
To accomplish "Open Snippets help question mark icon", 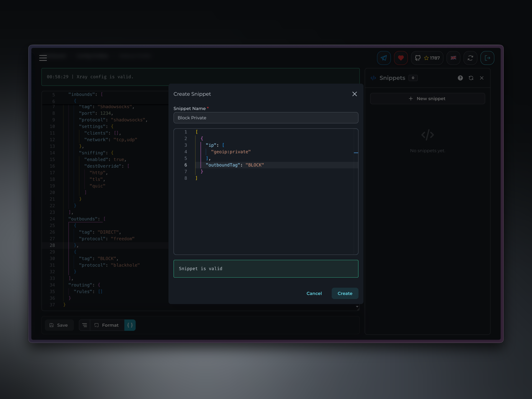I will (x=460, y=78).
